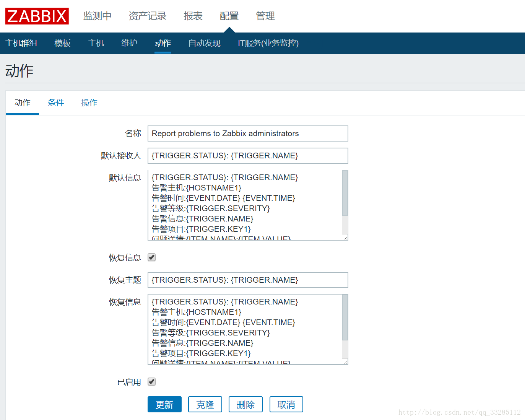Click the 恢复信息 textarea resize handle
This screenshot has height=420, width=525.
click(345, 362)
